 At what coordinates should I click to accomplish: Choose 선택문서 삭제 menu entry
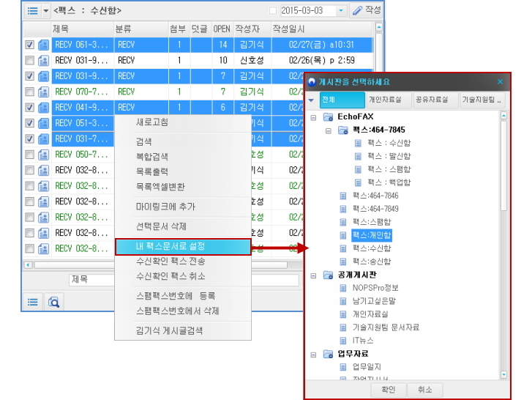[161, 226]
